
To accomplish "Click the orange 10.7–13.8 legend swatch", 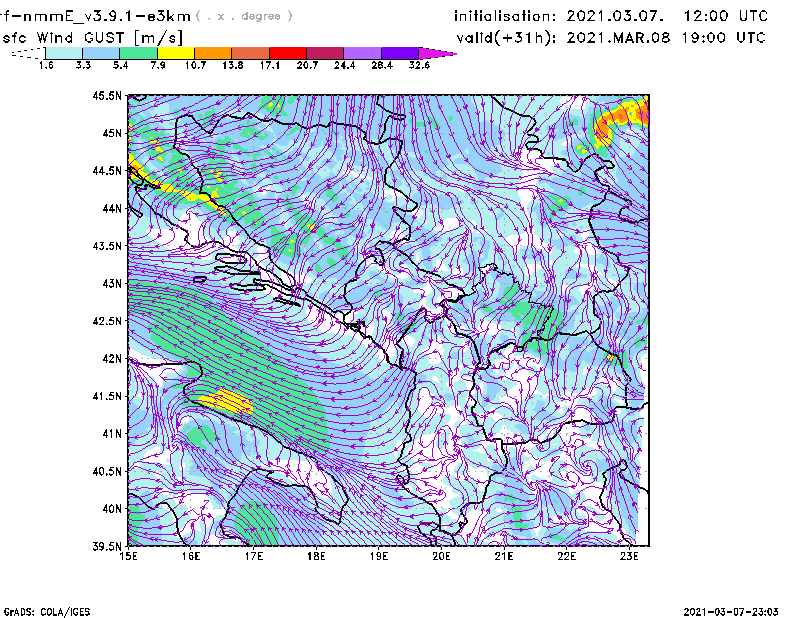I will (x=213, y=53).
